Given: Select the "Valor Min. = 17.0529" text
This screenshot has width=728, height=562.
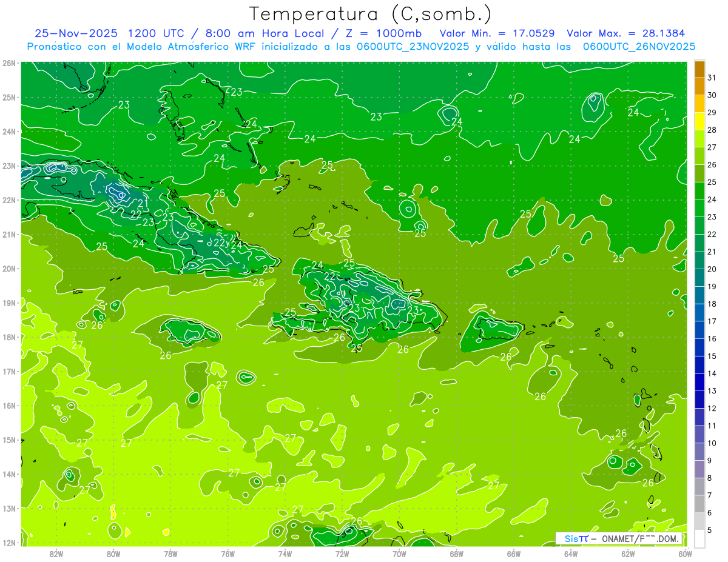Looking at the screenshot, I should tap(498, 33).
